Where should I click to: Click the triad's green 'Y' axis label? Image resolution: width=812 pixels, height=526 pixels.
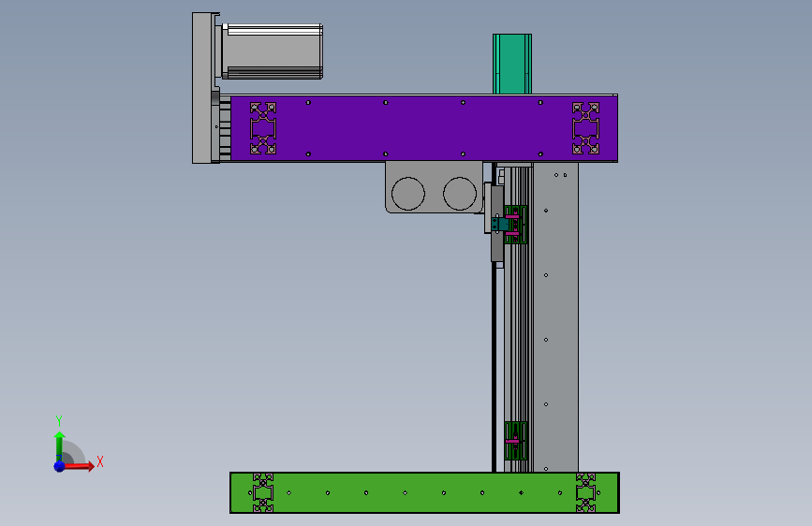coord(59,420)
